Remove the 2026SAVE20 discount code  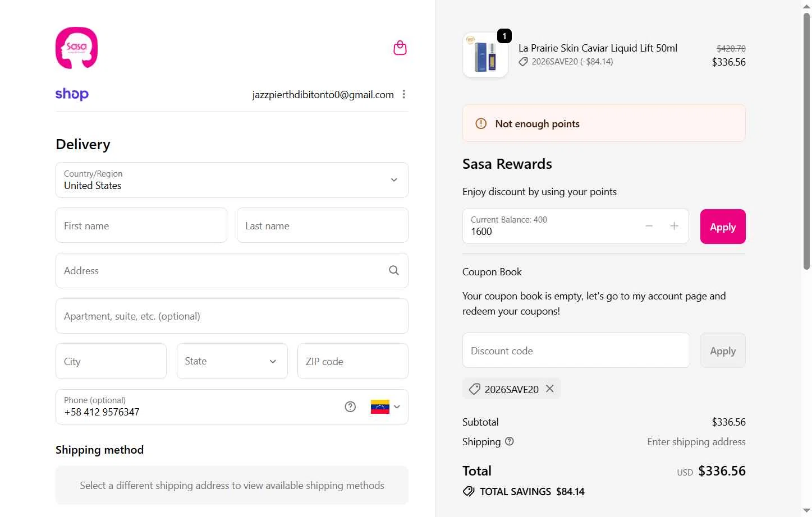[x=550, y=389]
